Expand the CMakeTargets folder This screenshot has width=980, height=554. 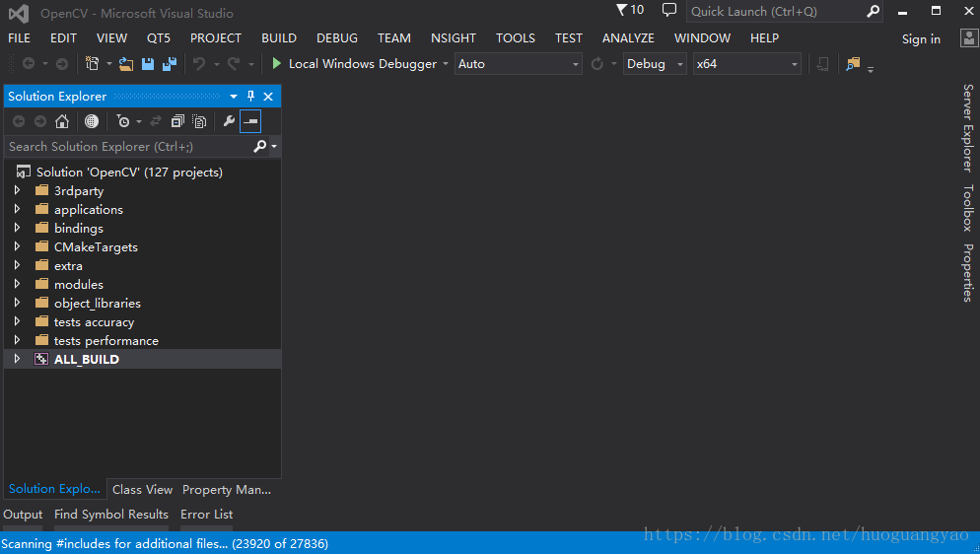[17, 246]
